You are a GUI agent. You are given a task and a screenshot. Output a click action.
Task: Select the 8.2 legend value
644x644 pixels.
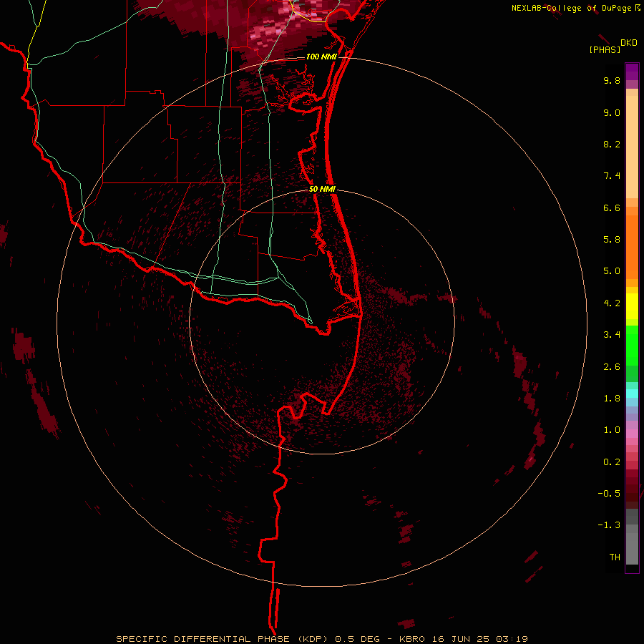click(x=612, y=144)
